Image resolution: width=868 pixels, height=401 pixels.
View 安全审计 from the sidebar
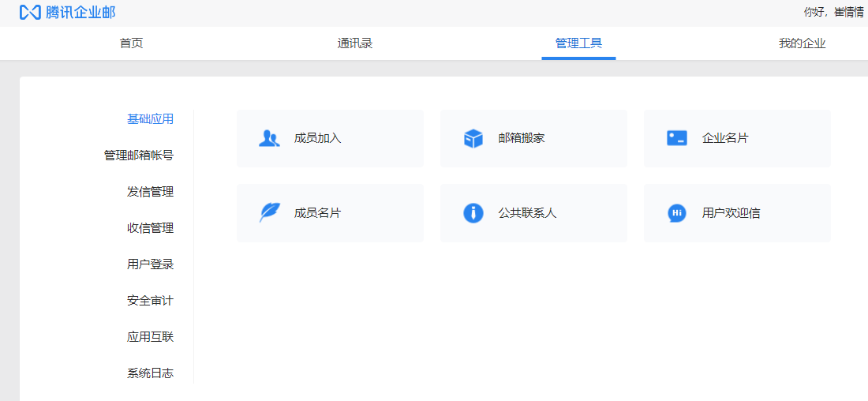[150, 301]
